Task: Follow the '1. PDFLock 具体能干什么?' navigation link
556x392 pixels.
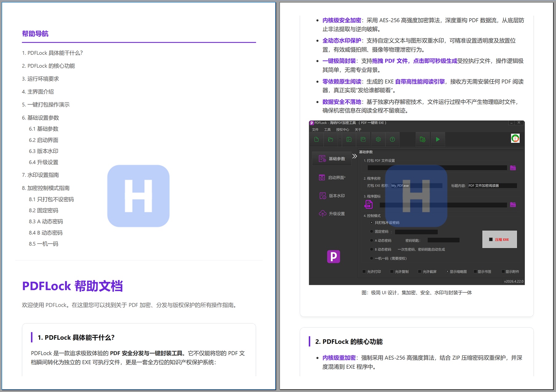Action: click(x=52, y=53)
